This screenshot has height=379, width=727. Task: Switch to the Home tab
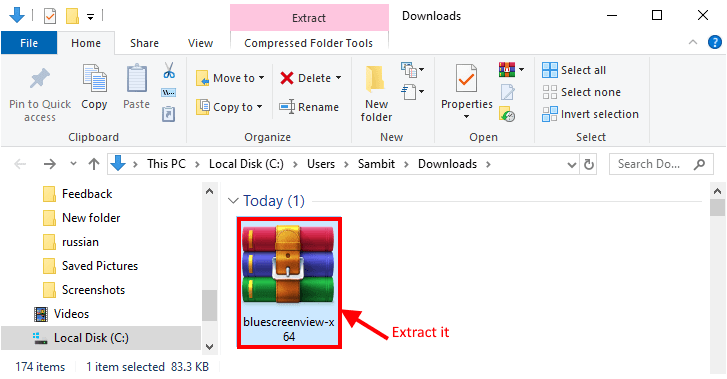coord(86,43)
